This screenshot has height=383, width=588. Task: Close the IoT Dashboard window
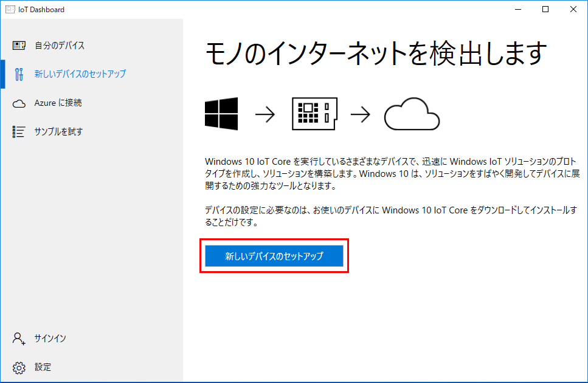pyautogui.click(x=573, y=9)
